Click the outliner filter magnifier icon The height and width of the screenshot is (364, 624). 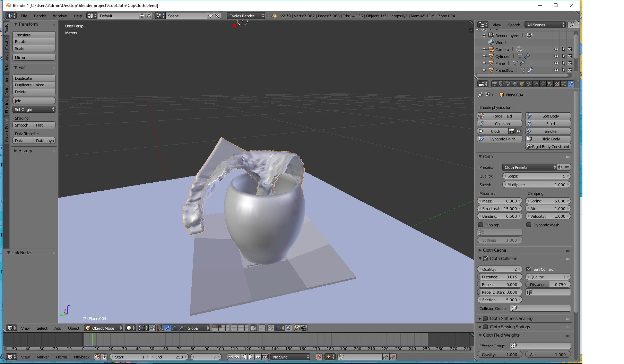[572, 25]
